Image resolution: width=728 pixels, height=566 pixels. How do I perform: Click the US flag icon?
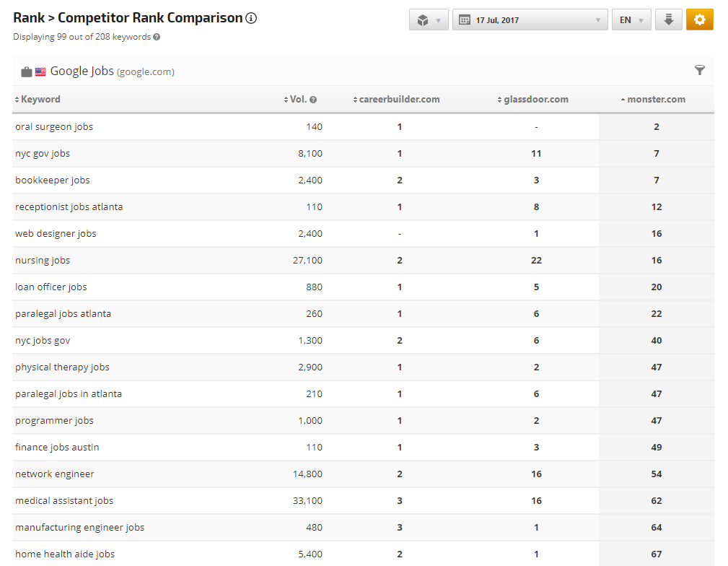click(x=40, y=71)
